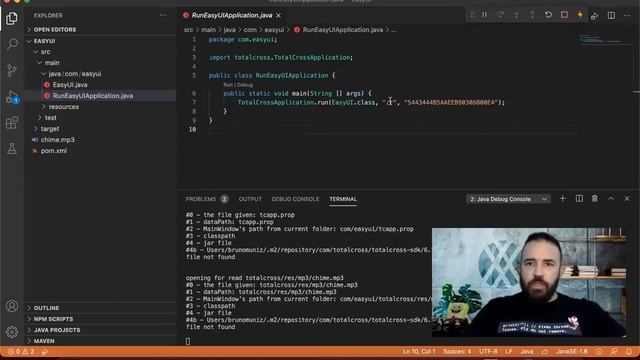Expand the resources folder

(x=100, y=107)
